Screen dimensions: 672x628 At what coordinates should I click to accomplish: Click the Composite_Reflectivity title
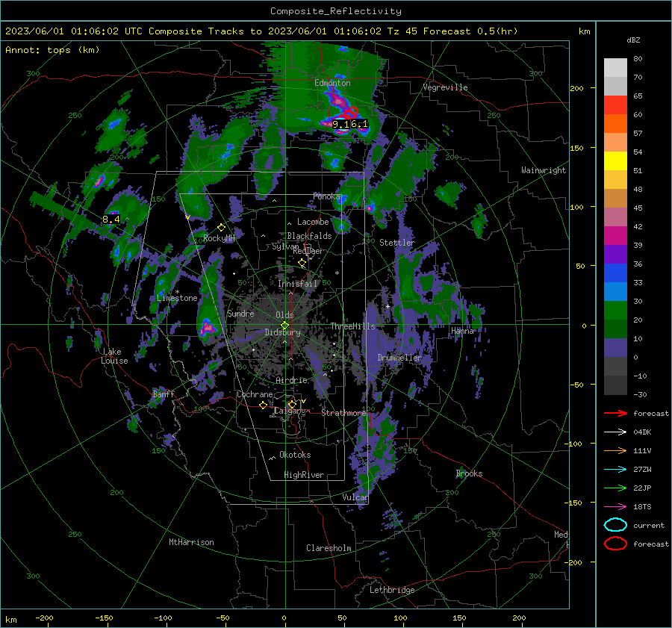pos(336,11)
